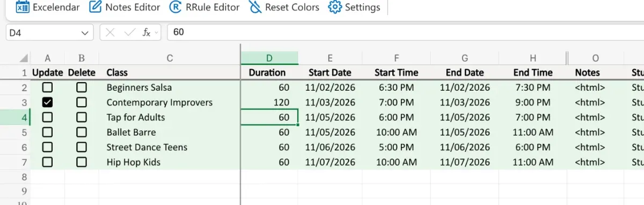Select start time 5:00 PM cell
Screen dimensions: 644x205
pos(396,148)
